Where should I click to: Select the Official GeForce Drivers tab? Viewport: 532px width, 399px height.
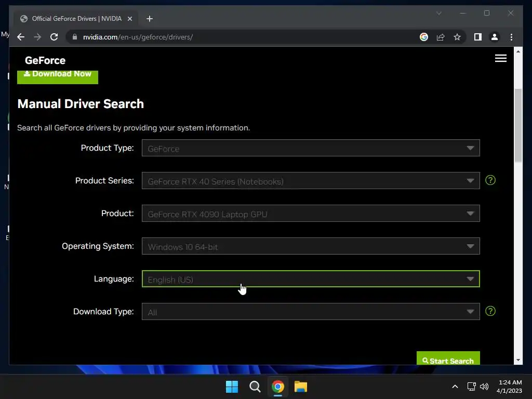tap(76, 19)
